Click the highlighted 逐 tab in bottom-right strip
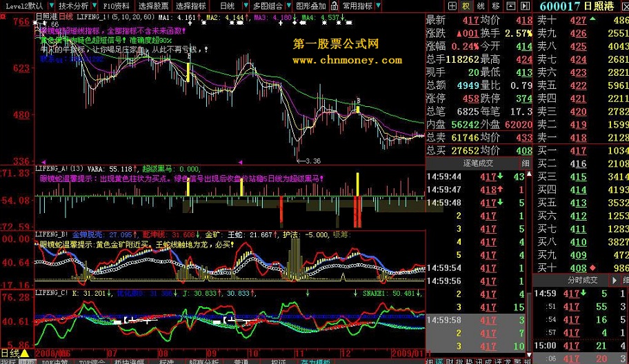 click(439, 362)
